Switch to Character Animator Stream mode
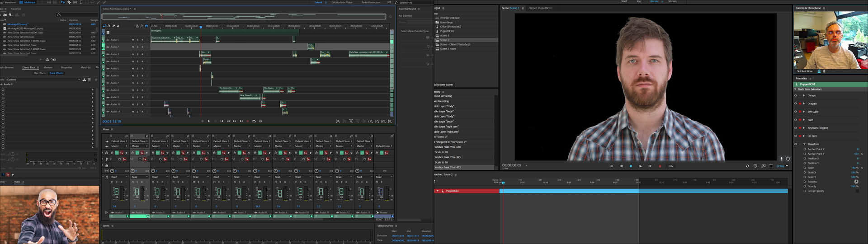Viewport: 868px width, 244px height. (672, 1)
